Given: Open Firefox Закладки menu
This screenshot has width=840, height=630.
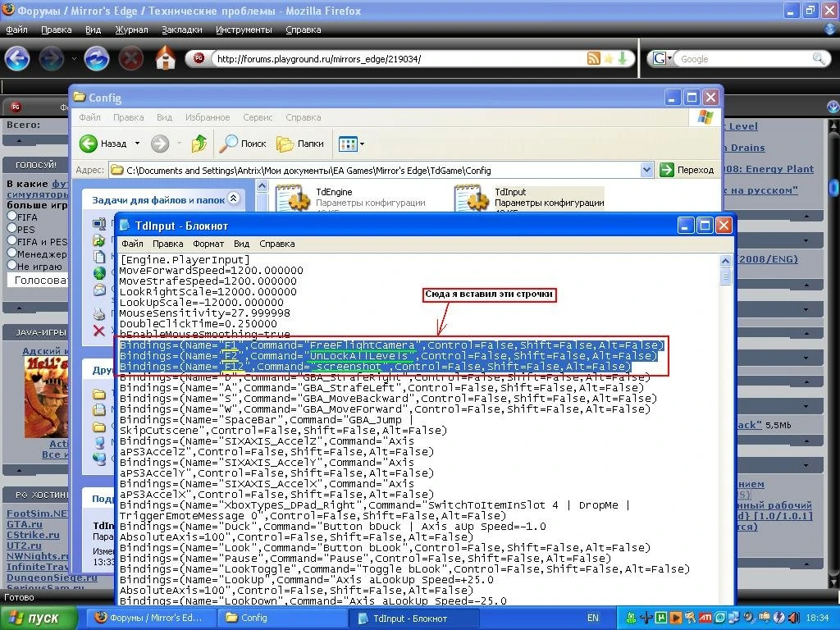Looking at the screenshot, I should coord(182,30).
